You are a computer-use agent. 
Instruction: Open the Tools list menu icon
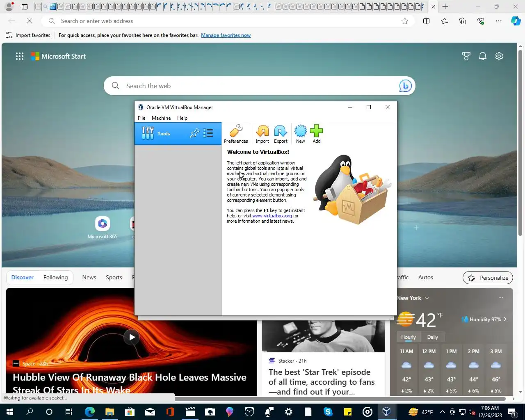pos(208,133)
